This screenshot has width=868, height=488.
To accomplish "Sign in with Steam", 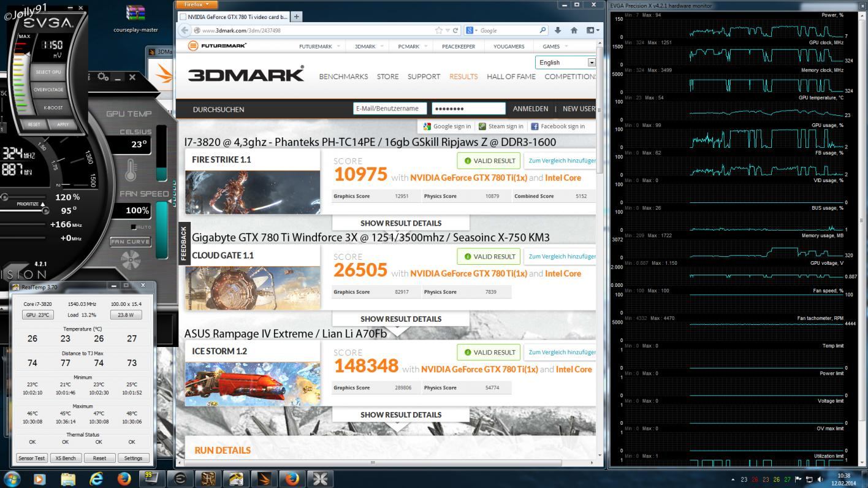I will (x=501, y=126).
